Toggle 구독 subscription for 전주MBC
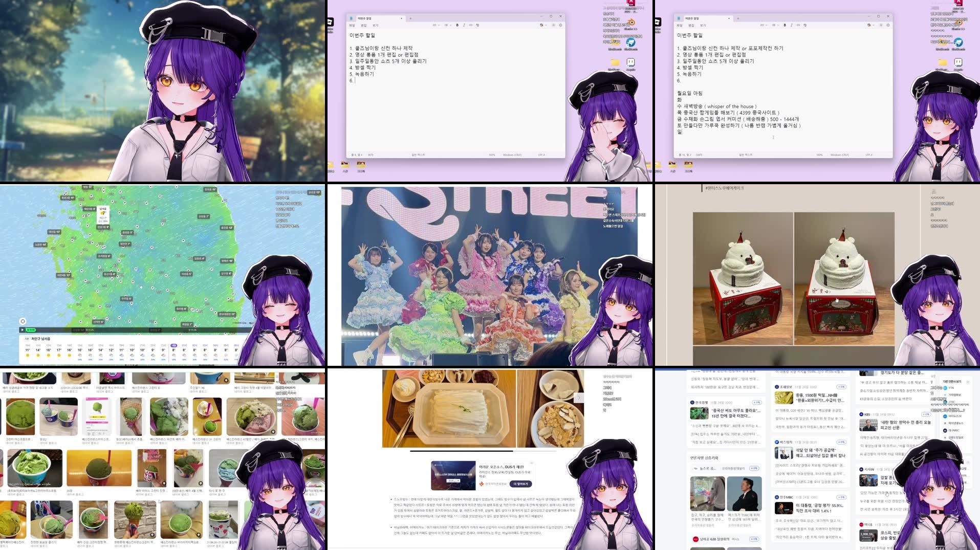The image size is (980, 550). (x=842, y=497)
